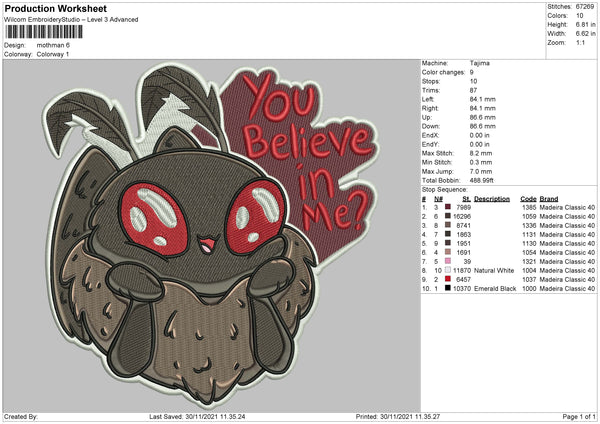Click the Width value '6.62 in'
Image resolution: width=600 pixels, height=424 pixels.
point(585,34)
